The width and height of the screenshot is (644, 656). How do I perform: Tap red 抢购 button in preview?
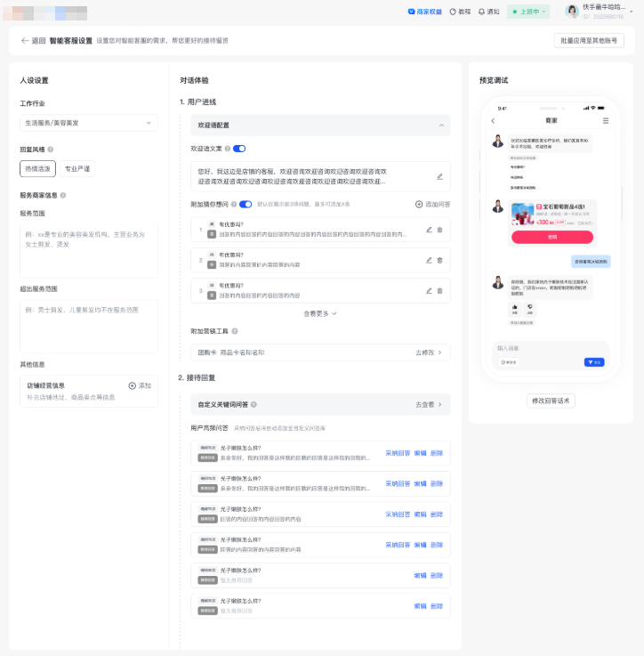pos(552,237)
